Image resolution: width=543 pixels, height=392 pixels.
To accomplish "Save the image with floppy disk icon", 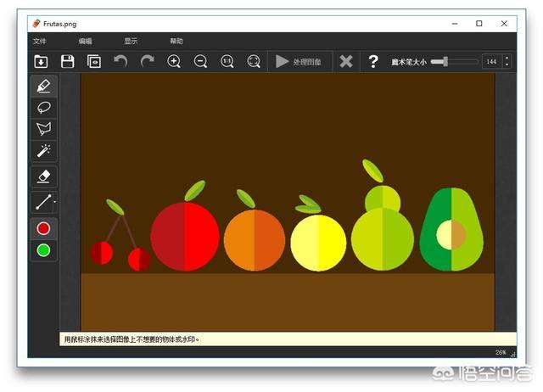I will pos(68,62).
